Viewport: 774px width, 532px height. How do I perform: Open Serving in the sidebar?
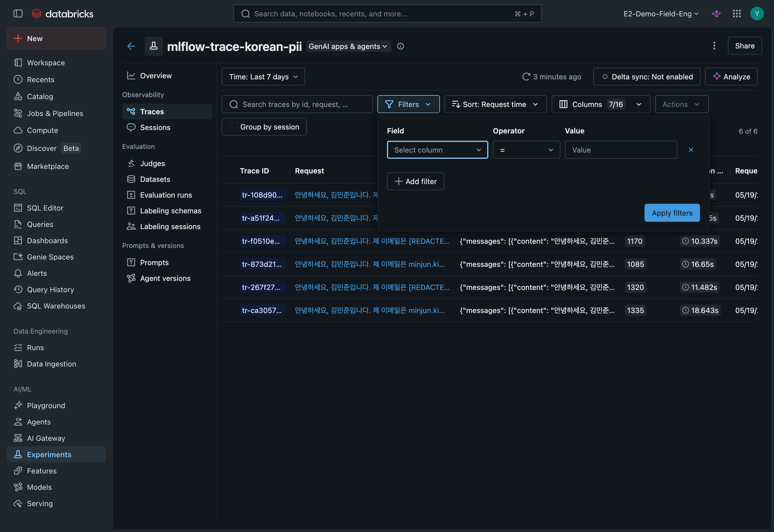tap(56, 503)
